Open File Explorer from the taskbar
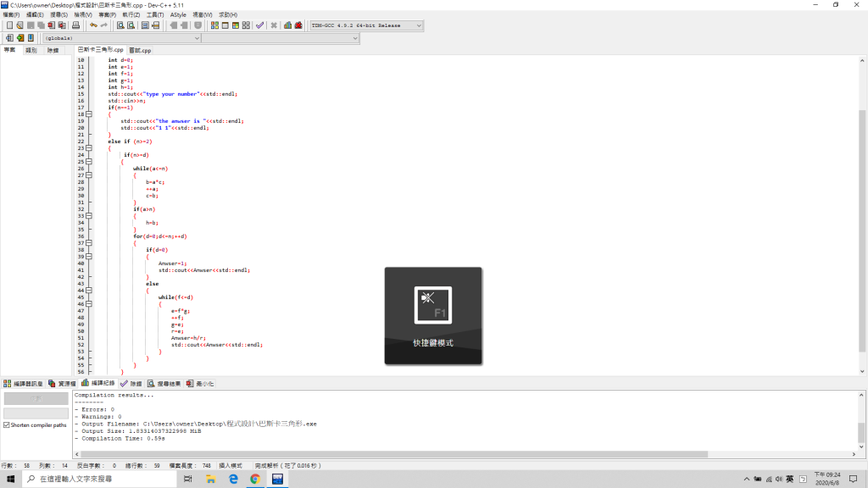 click(210, 480)
